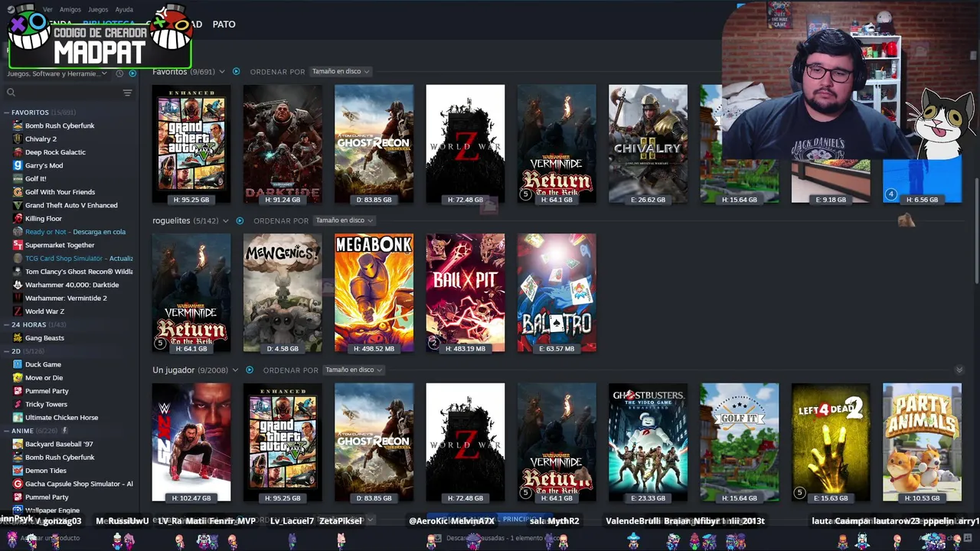Collapse the 24 HORAS category in sidebar

pos(6,324)
